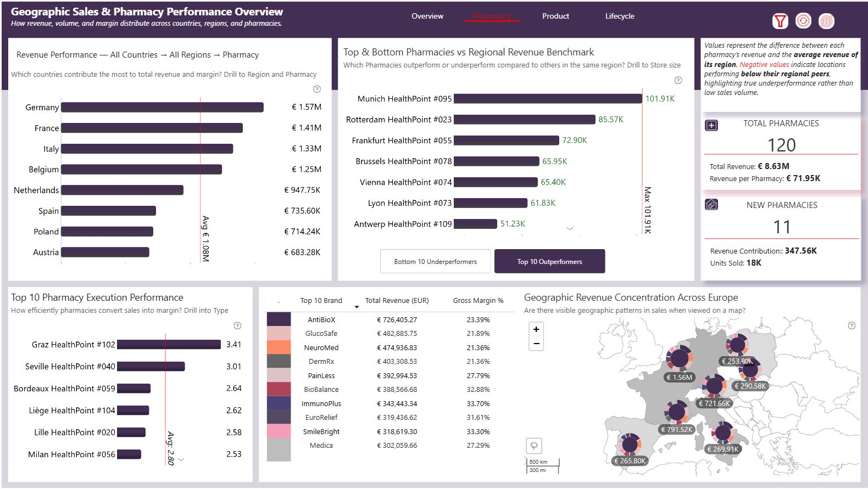Select Bottom 10 Underperformers toggle
868x489 pixels.
click(435, 262)
